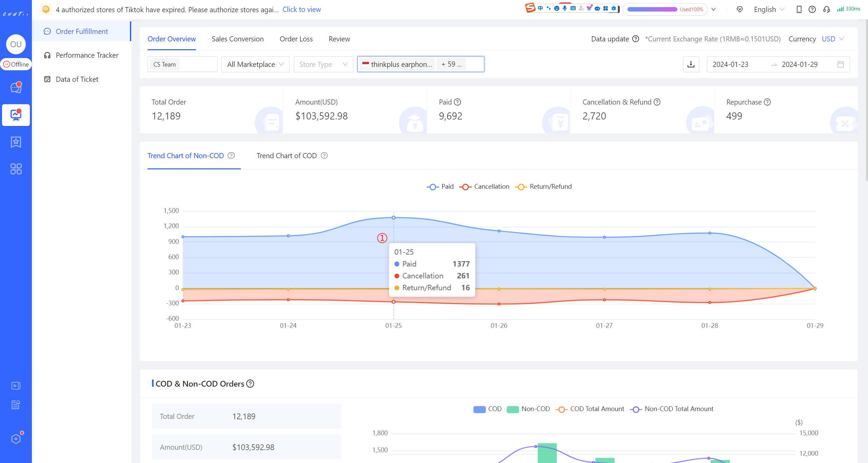Viewport: 868px width, 463px height.
Task: Switch to the Order Loss tab
Action: [296, 39]
